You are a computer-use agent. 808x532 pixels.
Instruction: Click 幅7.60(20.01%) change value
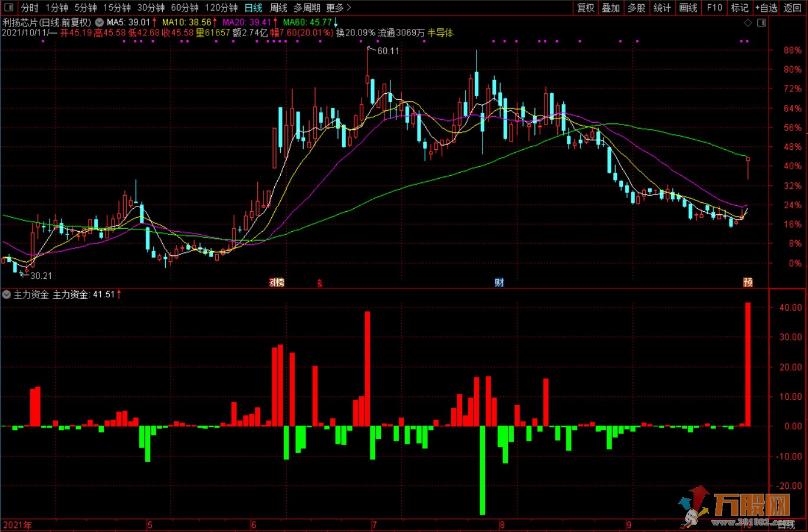coord(301,33)
